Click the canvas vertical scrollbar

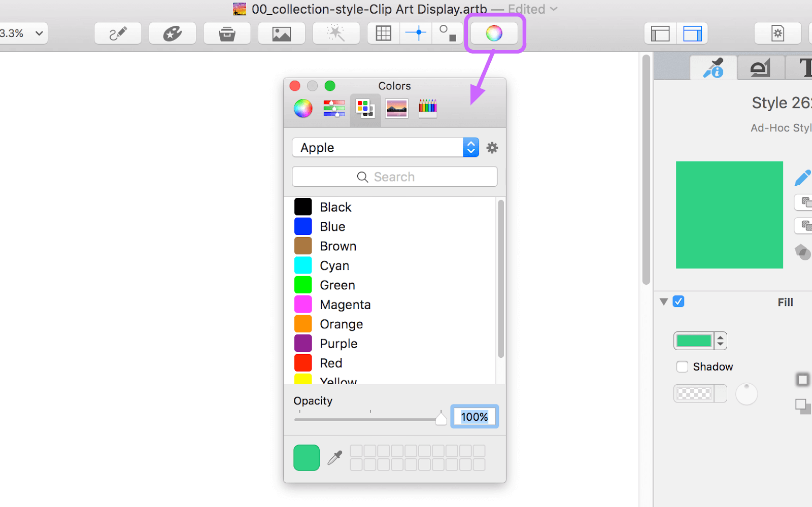click(646, 170)
